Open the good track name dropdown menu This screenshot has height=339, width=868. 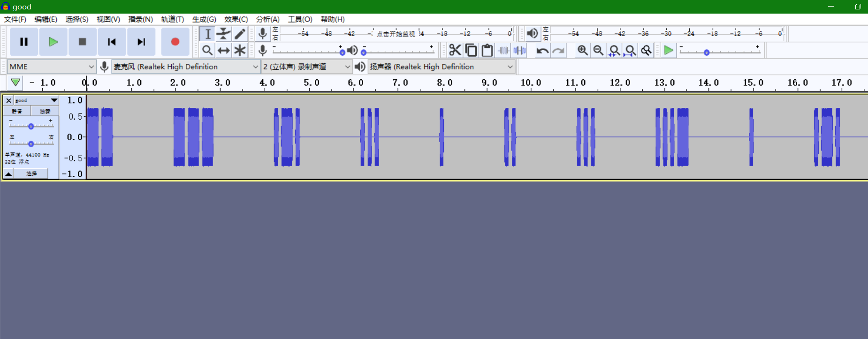pos(36,100)
